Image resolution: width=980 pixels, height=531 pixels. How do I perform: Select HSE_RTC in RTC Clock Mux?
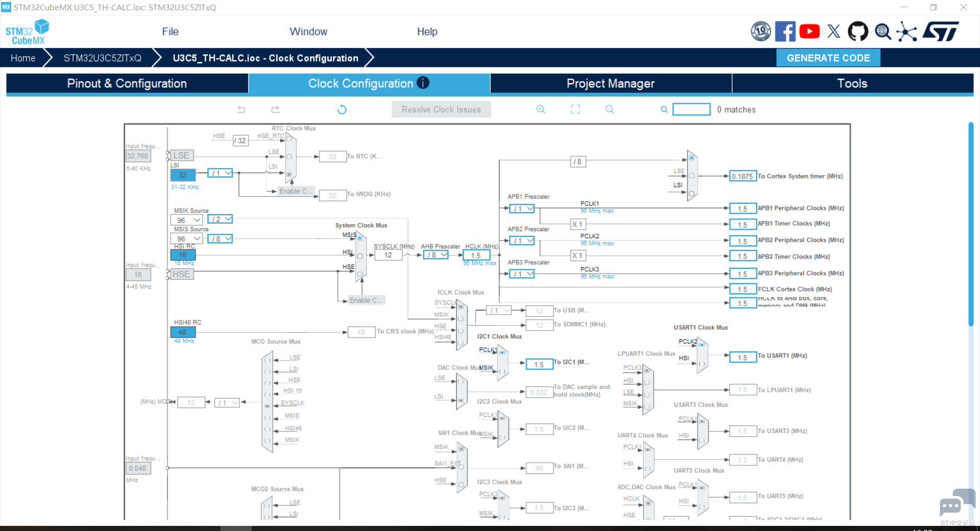(x=289, y=138)
